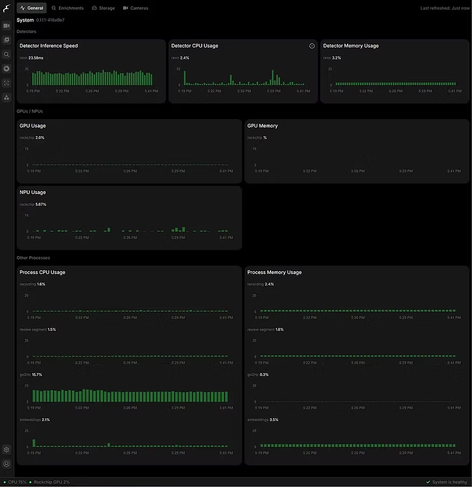Click the Frigate bird logo
Image resolution: width=472 pixels, height=487 pixels.
pyautogui.click(x=6, y=8)
